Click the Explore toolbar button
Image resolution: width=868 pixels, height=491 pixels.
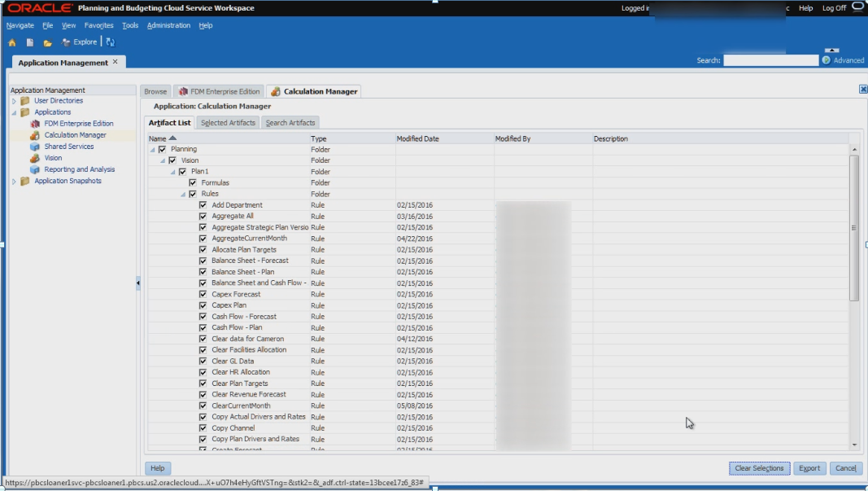[x=80, y=42]
